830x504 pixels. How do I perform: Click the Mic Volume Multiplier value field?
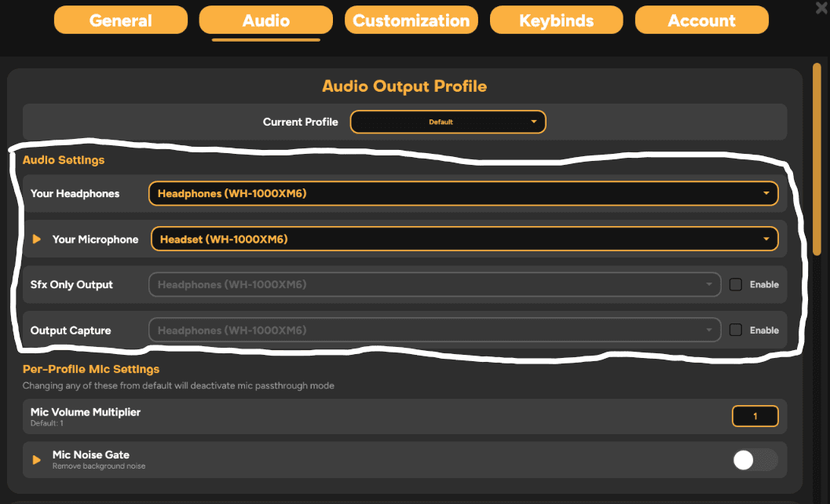(755, 416)
